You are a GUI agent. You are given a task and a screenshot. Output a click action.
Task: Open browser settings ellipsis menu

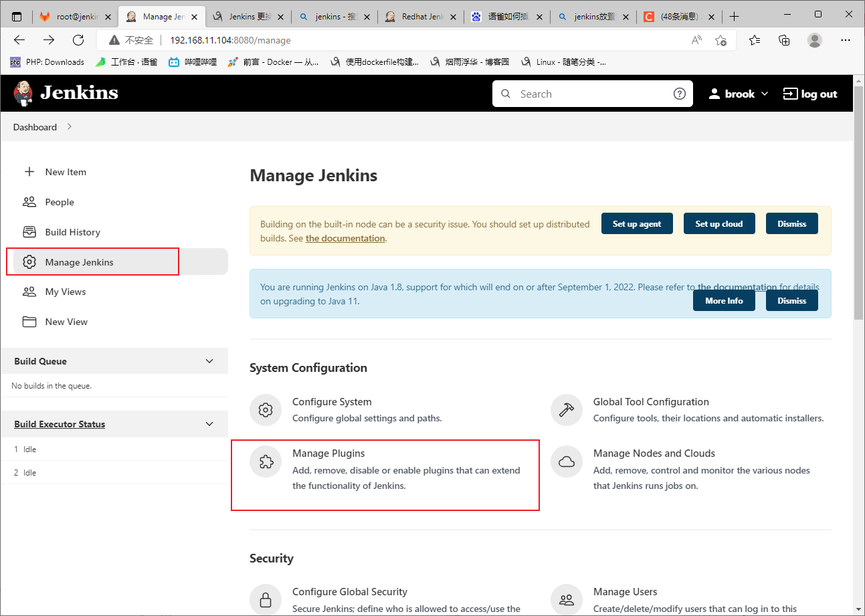pos(844,40)
